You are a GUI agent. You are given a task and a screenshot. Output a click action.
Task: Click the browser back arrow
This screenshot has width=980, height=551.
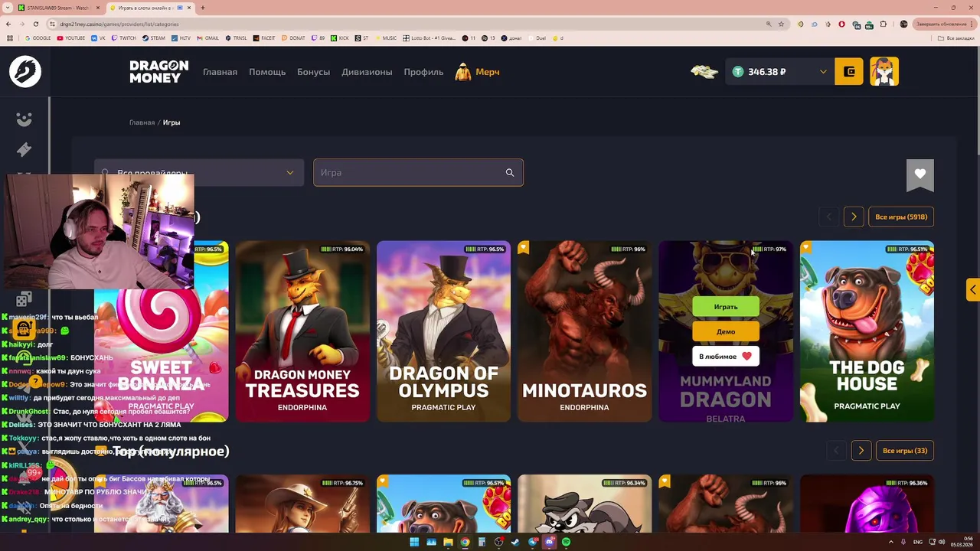9,24
